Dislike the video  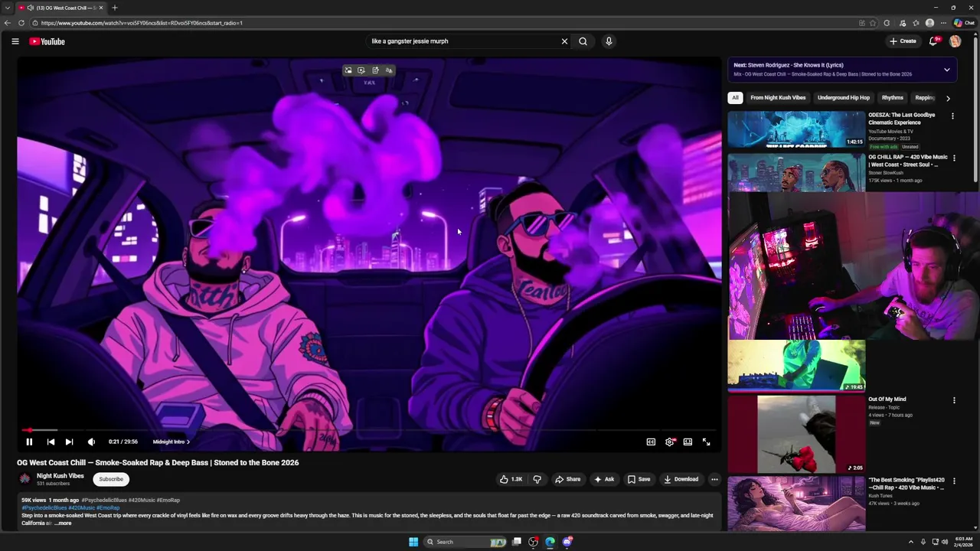537,479
